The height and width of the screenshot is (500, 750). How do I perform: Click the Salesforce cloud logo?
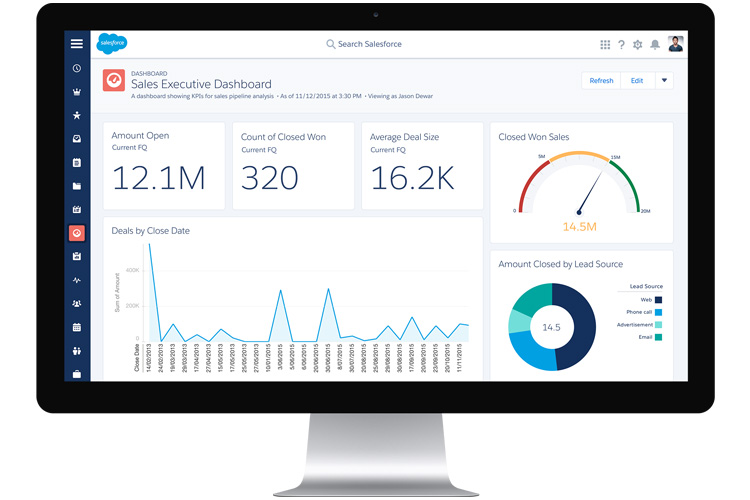(112, 44)
